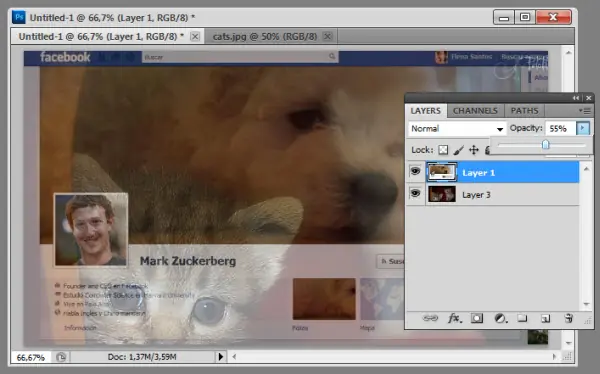Lock transparent pixels icon

pyautogui.click(x=443, y=150)
